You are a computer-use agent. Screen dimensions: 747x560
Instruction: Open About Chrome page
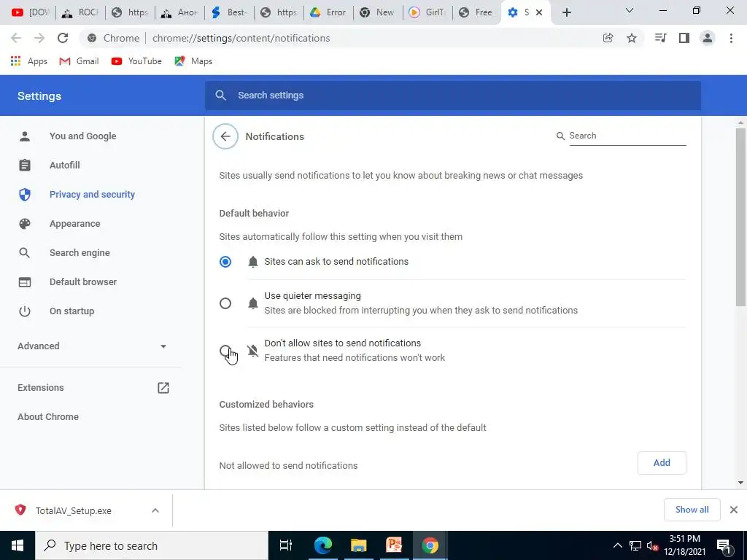(x=48, y=416)
